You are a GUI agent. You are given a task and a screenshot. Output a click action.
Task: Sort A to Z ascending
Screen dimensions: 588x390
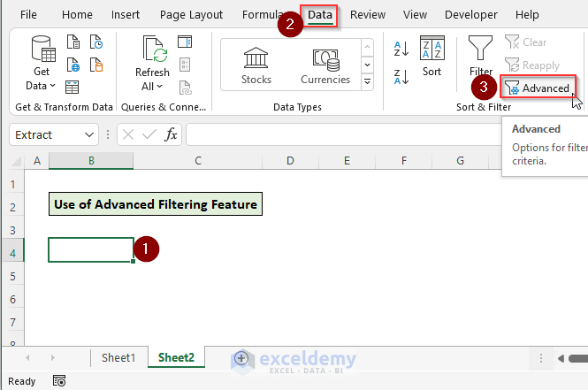pyautogui.click(x=401, y=49)
